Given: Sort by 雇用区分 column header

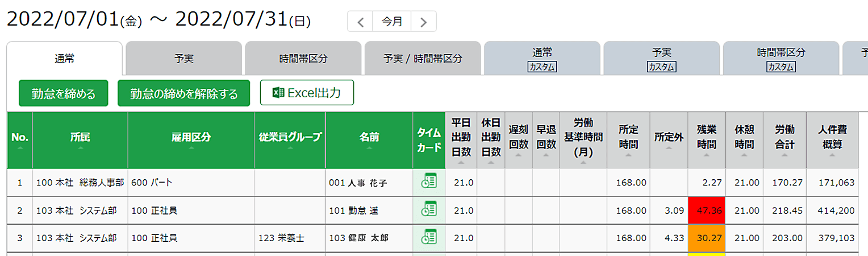Looking at the screenshot, I should click(191, 140).
